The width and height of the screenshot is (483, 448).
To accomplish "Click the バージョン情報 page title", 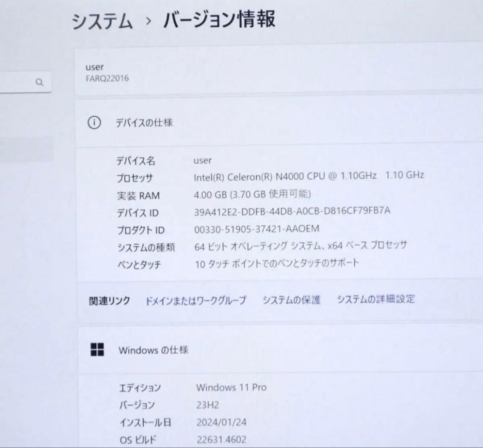I will tap(219, 19).
